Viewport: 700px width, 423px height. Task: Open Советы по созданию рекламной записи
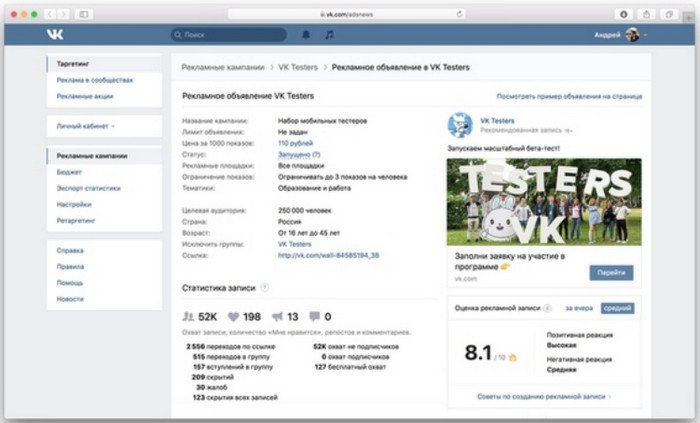pos(544,396)
